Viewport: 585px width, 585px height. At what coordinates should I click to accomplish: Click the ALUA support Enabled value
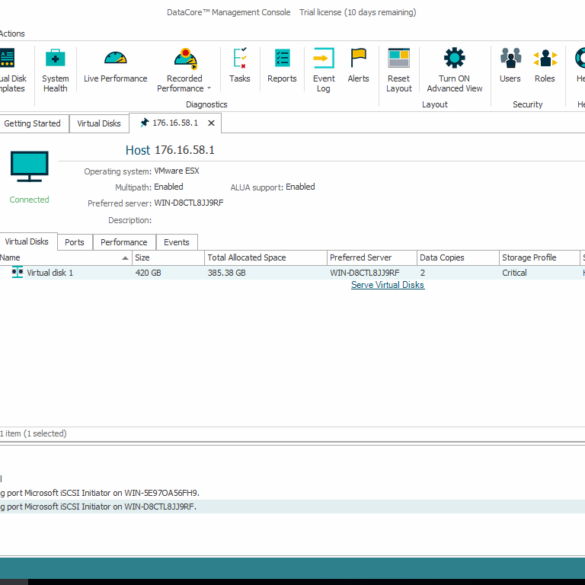click(300, 187)
